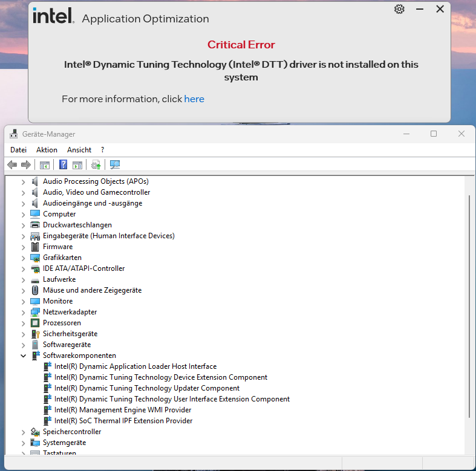
Task: Expand Eingabegeräte (Human Interface Devices)
Action: pyautogui.click(x=24, y=236)
